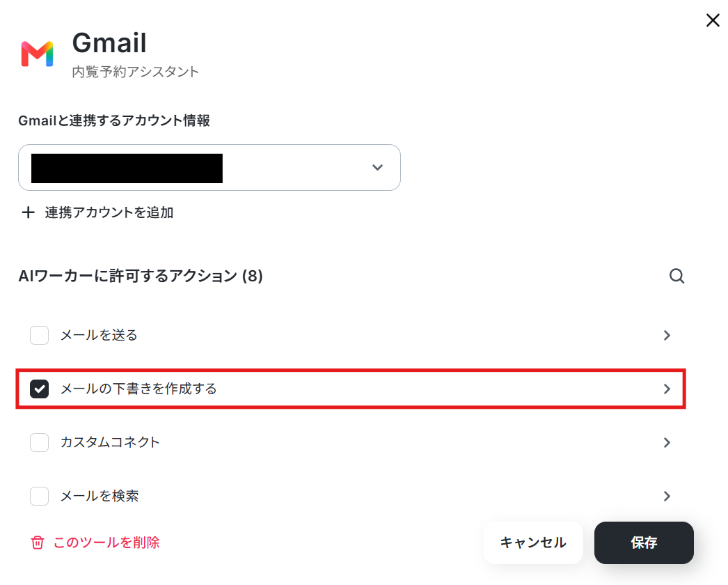
Task: Expand the カスタムコネクト action chevron
Action: (667, 442)
